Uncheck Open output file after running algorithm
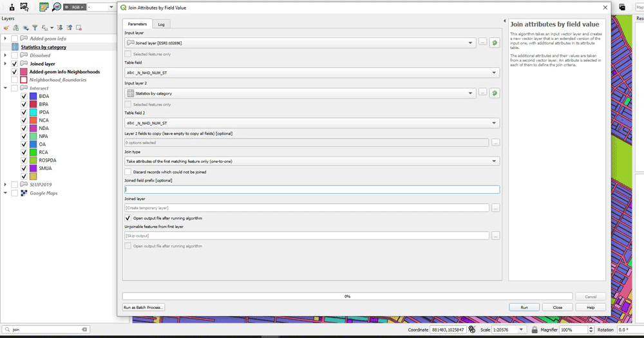The image size is (644, 338). (x=128, y=218)
